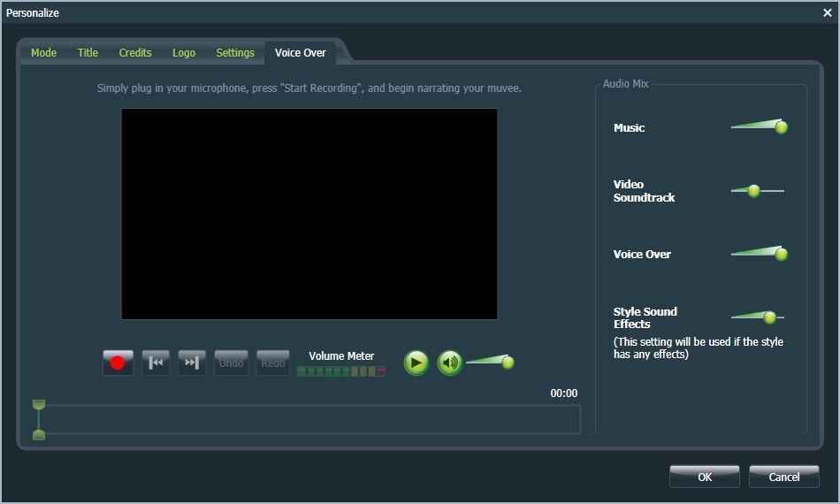Click the Voice Over mix slider knob
Viewport: 840px width, 504px height.
tap(782, 254)
